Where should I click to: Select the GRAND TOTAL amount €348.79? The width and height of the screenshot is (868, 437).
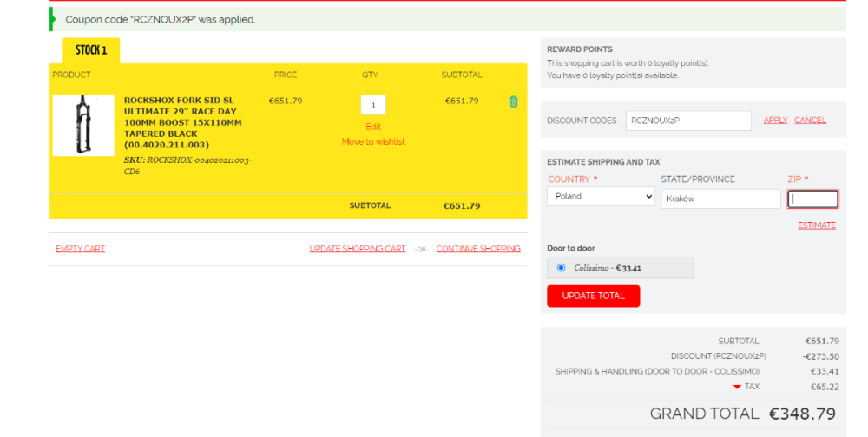(x=802, y=414)
